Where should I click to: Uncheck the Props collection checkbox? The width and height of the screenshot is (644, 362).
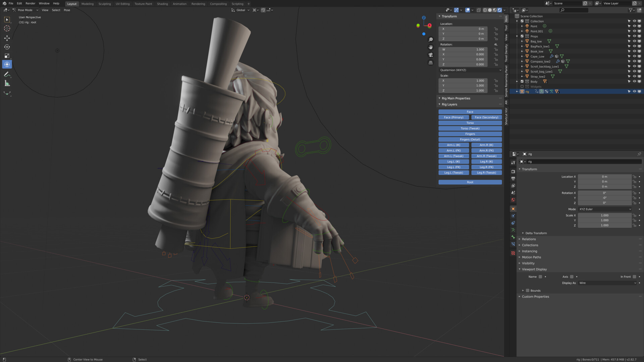[x=522, y=36]
